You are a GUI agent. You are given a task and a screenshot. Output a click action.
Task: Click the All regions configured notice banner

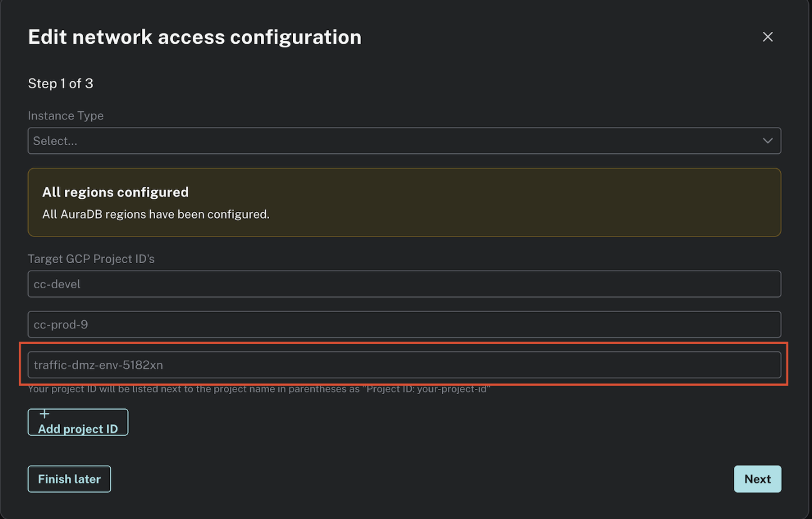[404, 201]
